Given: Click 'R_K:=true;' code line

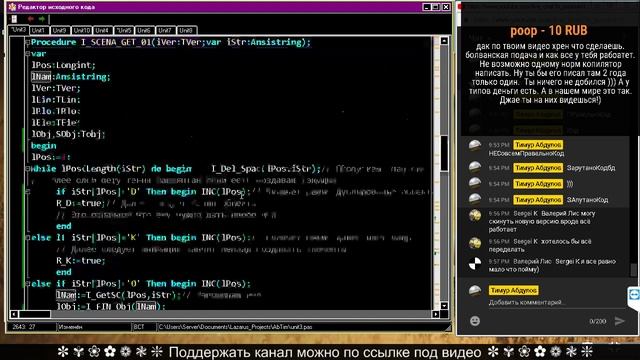Looking at the screenshot, I should pos(80,260).
